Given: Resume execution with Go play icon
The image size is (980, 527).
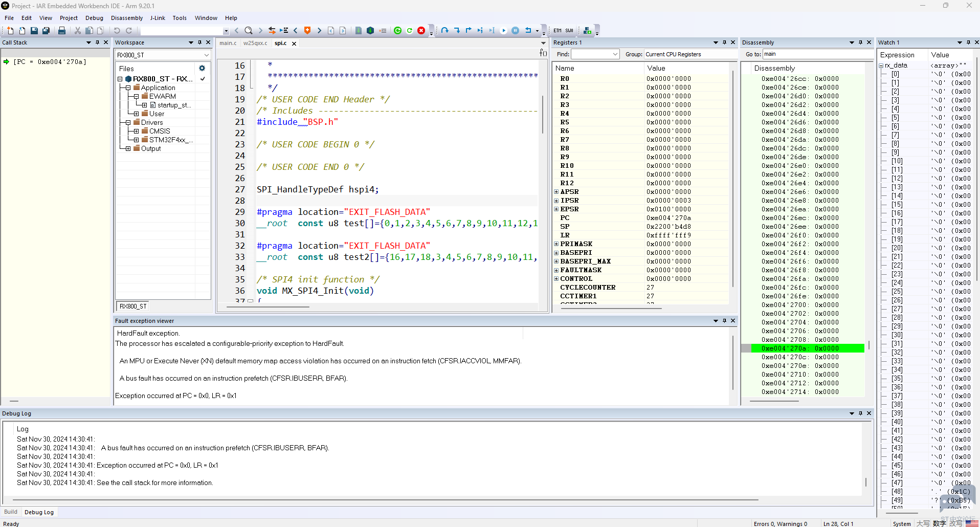Looking at the screenshot, I should click(x=504, y=31).
